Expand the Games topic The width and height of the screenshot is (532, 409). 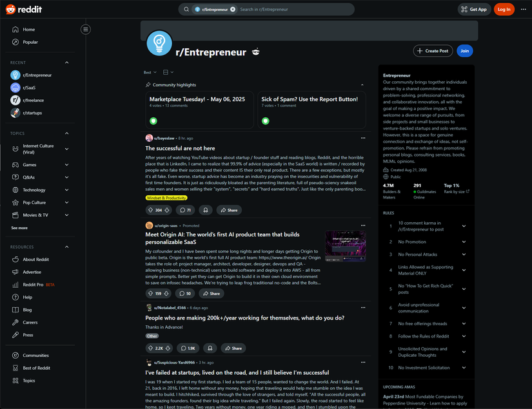point(67,165)
